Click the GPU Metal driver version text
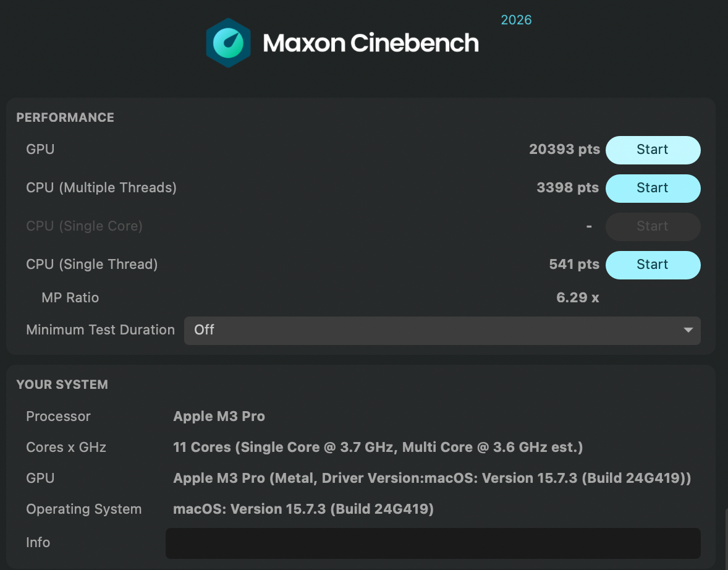The image size is (728, 570). click(x=432, y=477)
